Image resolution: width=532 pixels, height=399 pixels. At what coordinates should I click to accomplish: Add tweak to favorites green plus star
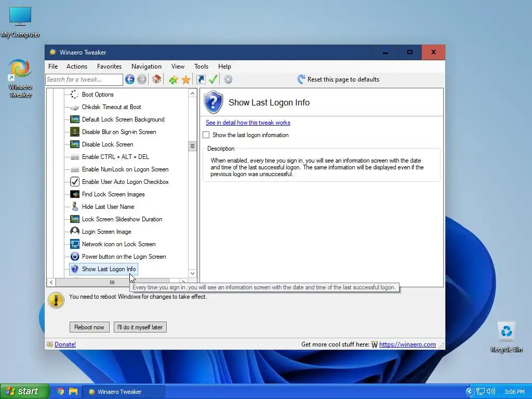coord(174,79)
